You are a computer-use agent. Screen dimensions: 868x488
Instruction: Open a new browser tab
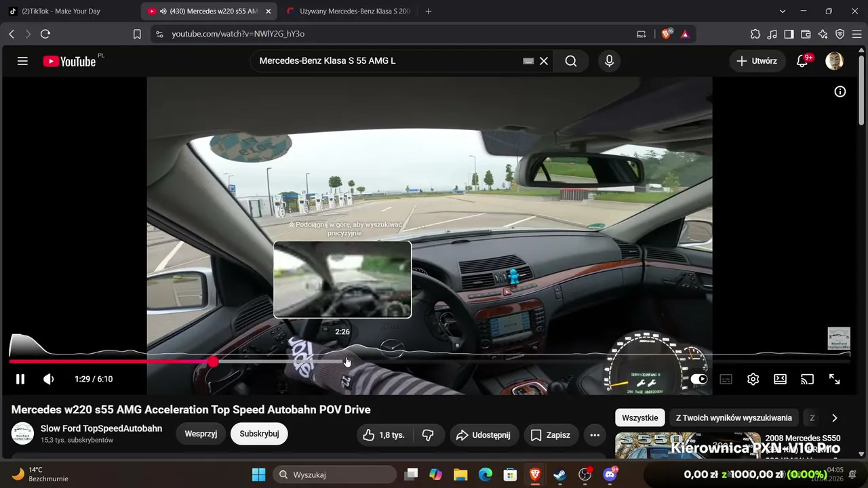pyautogui.click(x=428, y=12)
